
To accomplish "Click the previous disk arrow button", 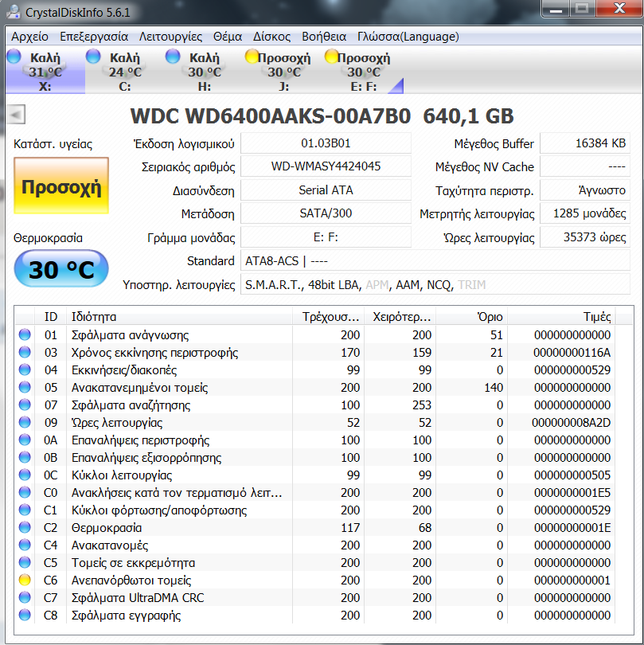I will point(16,115).
